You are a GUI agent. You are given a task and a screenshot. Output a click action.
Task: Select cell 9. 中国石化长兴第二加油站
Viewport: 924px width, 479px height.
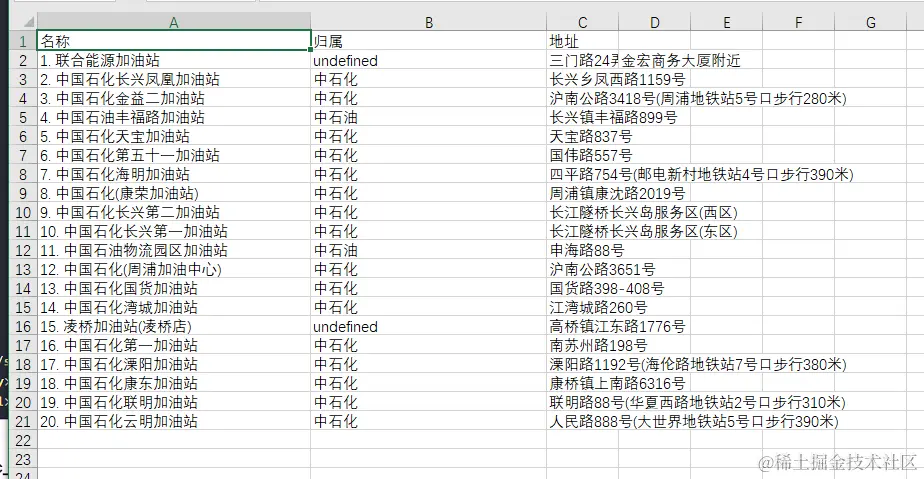[x=174, y=212]
